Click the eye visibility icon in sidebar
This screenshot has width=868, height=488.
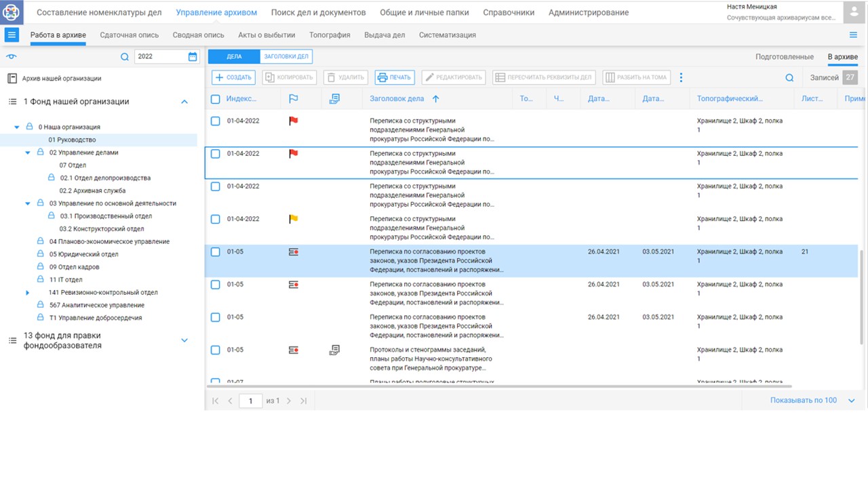[x=11, y=57]
